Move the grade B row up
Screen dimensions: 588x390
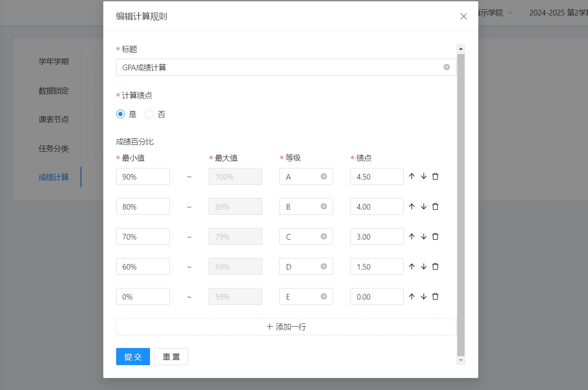pyautogui.click(x=412, y=207)
